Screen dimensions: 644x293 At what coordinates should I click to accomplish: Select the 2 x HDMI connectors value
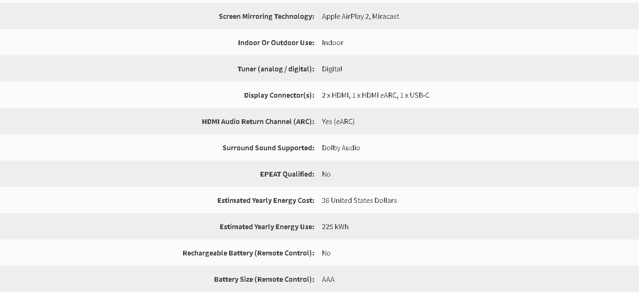point(376,95)
